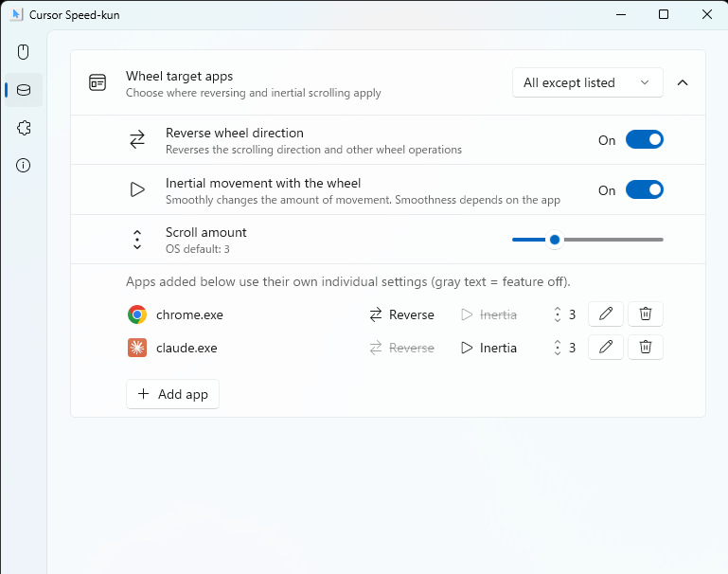
Task: Click the struck-through Reverse indicator for claude.exe
Action: click(401, 348)
